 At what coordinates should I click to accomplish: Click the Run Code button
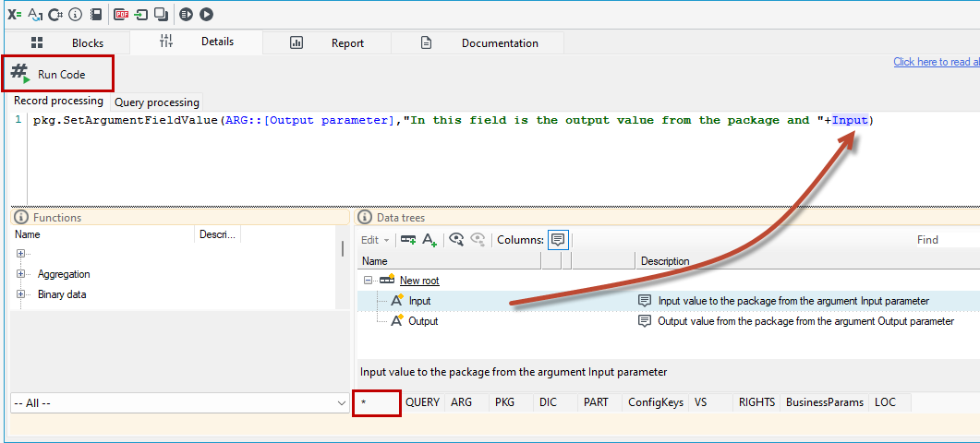[x=59, y=74]
